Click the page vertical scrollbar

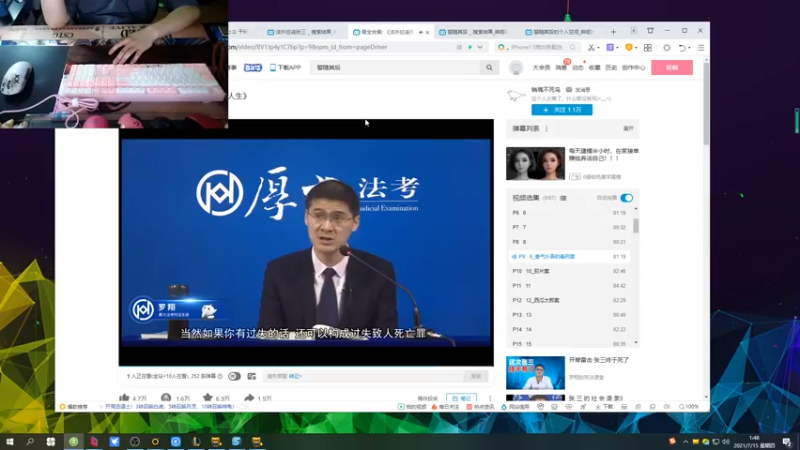point(706,102)
